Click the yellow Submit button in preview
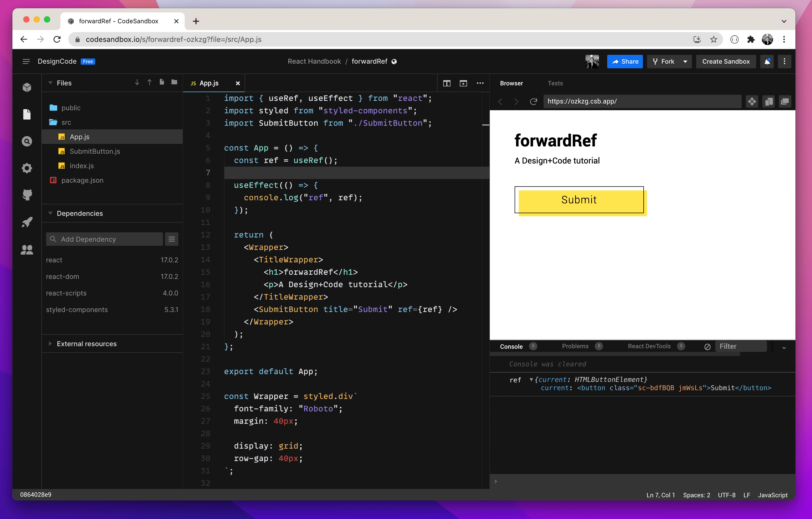Image resolution: width=812 pixels, height=519 pixels. [x=579, y=200]
